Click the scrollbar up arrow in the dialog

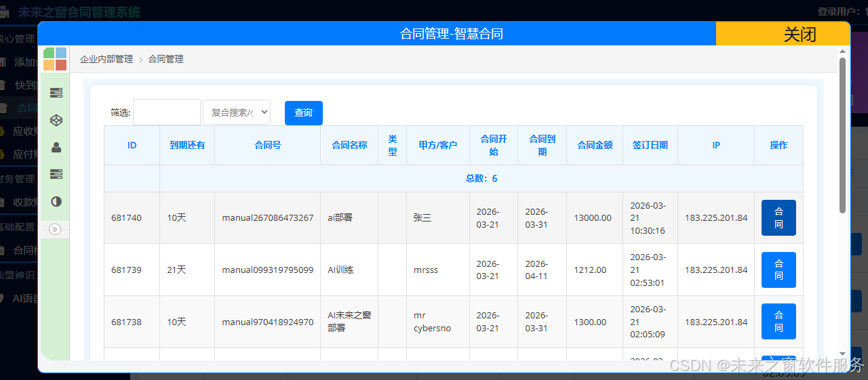[x=843, y=51]
